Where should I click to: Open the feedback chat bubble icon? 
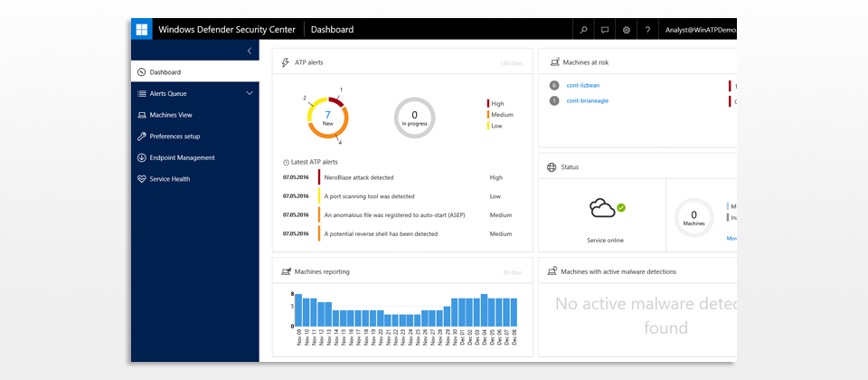(605, 30)
